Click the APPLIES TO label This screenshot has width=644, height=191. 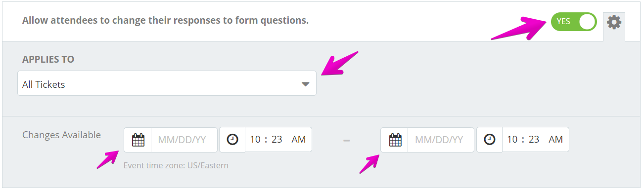48,59
